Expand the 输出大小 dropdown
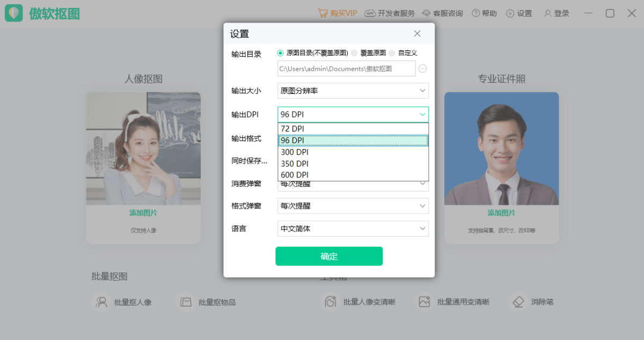Viewport: 644px width, 340px height. (x=353, y=91)
